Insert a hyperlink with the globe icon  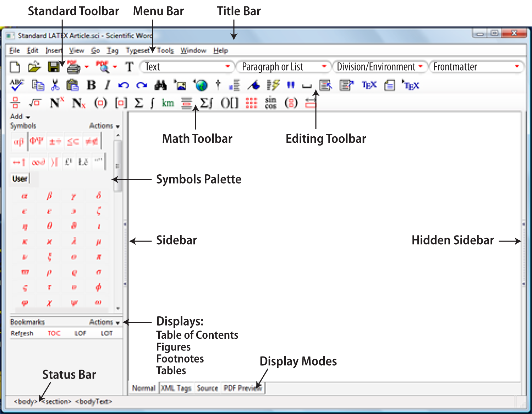[x=201, y=85]
